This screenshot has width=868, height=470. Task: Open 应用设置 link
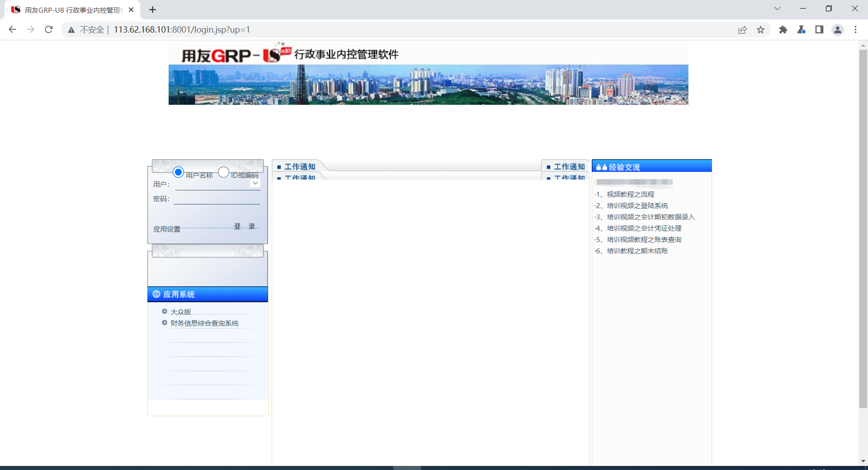[x=167, y=229]
